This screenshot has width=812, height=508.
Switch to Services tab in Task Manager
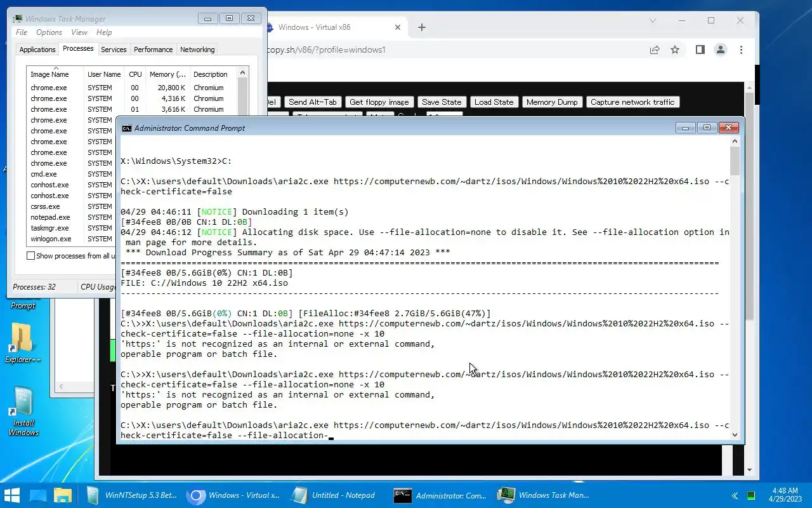(114, 50)
